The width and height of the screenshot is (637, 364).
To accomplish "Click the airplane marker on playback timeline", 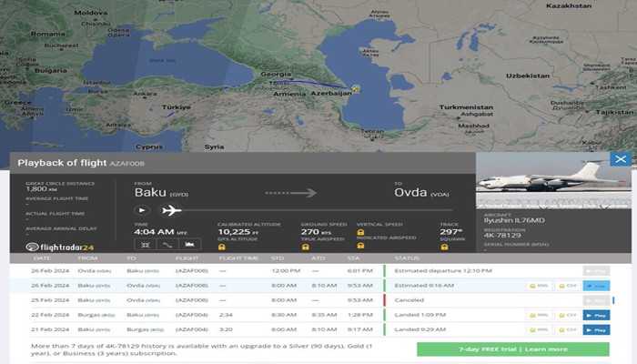I will [171, 210].
